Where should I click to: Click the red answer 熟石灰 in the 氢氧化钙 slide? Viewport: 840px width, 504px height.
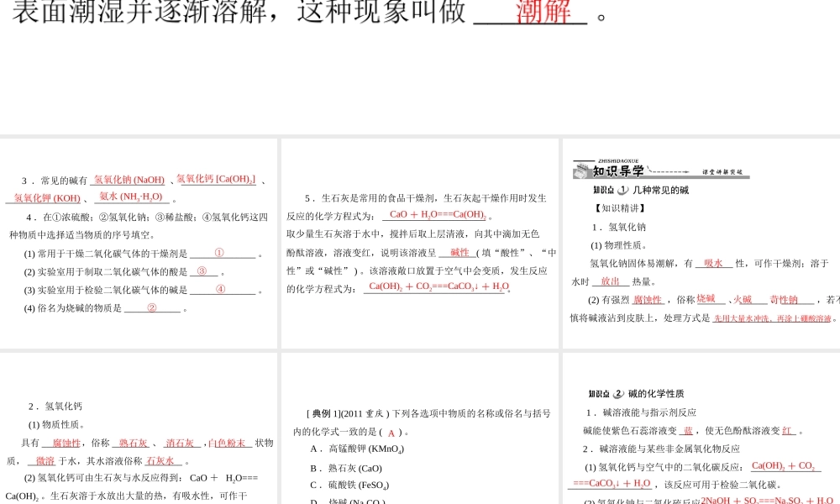[134, 443]
